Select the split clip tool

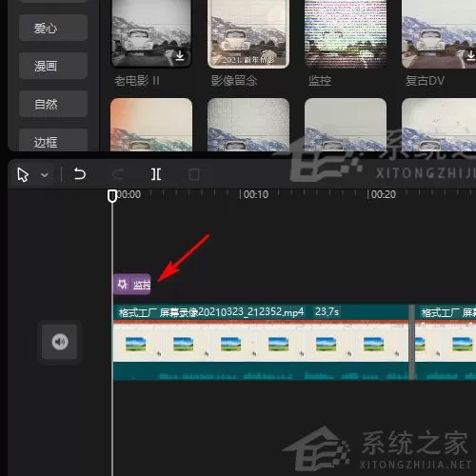tap(156, 174)
